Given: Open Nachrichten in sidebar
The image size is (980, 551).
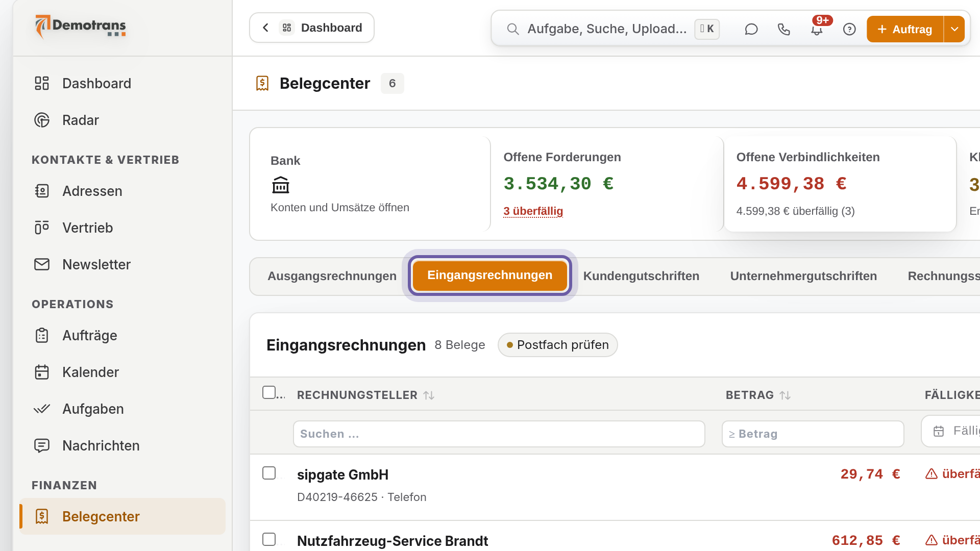Looking at the screenshot, I should [x=122, y=445].
